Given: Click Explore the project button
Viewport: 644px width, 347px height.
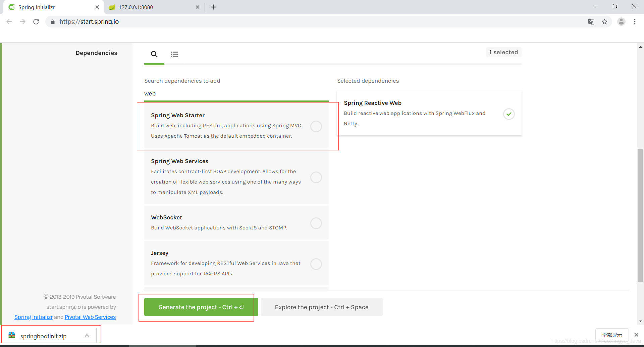Looking at the screenshot, I should (322, 307).
